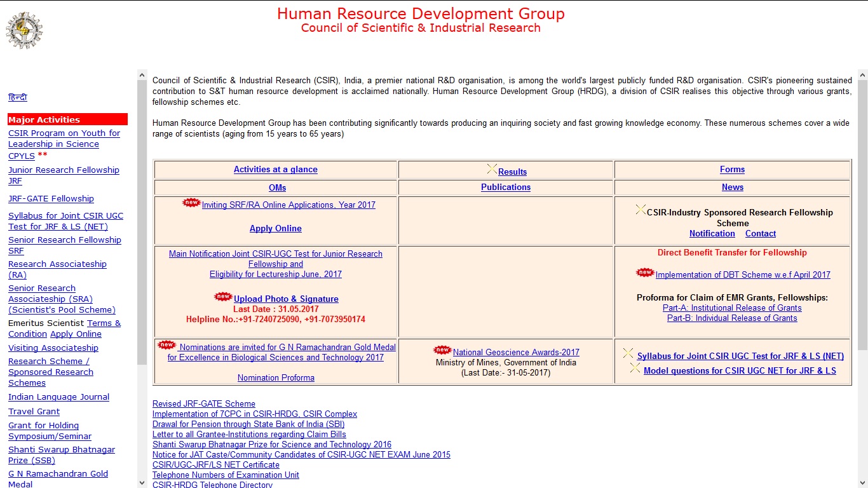Open the CSIR-Industry Fellowship Contact link
The height and width of the screenshot is (488, 868).
click(761, 234)
